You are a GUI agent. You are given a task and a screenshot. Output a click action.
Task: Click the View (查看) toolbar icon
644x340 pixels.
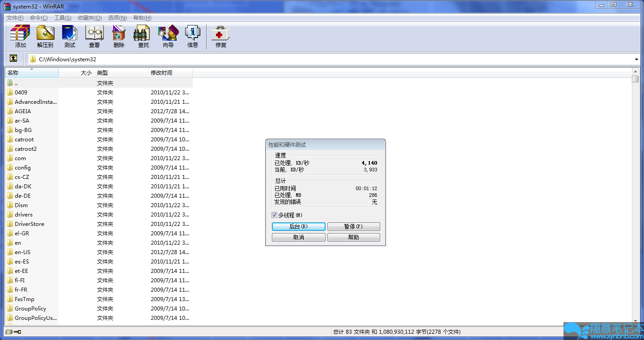click(94, 36)
